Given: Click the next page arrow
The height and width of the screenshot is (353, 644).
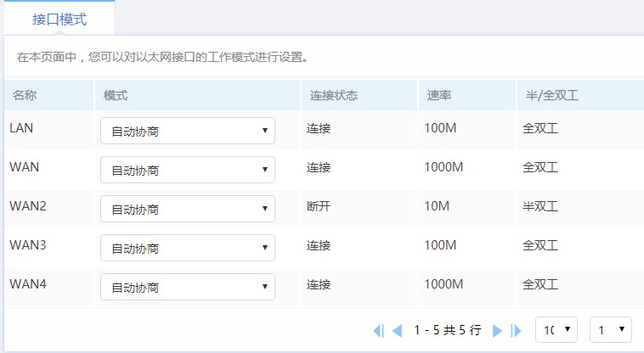Looking at the screenshot, I should pos(498,331).
